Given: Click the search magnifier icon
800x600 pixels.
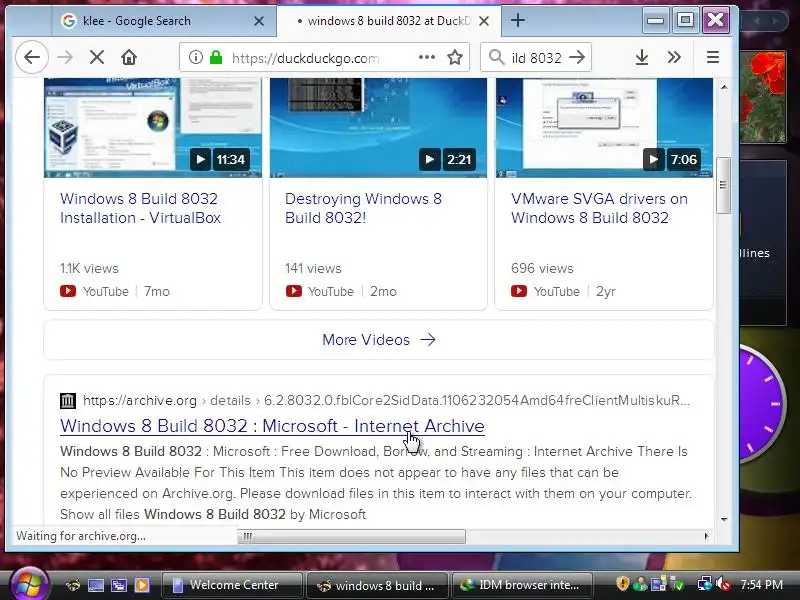Looking at the screenshot, I should click(x=496, y=57).
